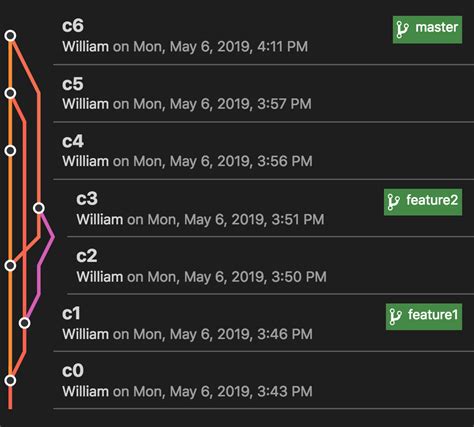Select the c1 commit node circle
The width and height of the screenshot is (474, 427).
click(x=25, y=323)
